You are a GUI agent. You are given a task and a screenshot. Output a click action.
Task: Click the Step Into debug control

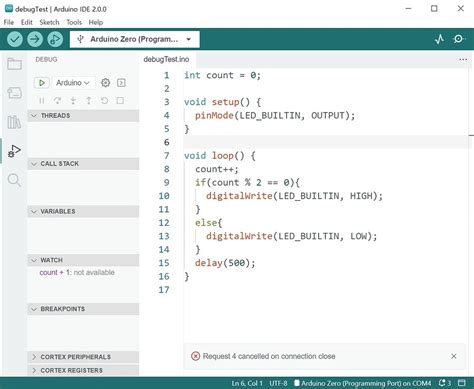(x=73, y=101)
